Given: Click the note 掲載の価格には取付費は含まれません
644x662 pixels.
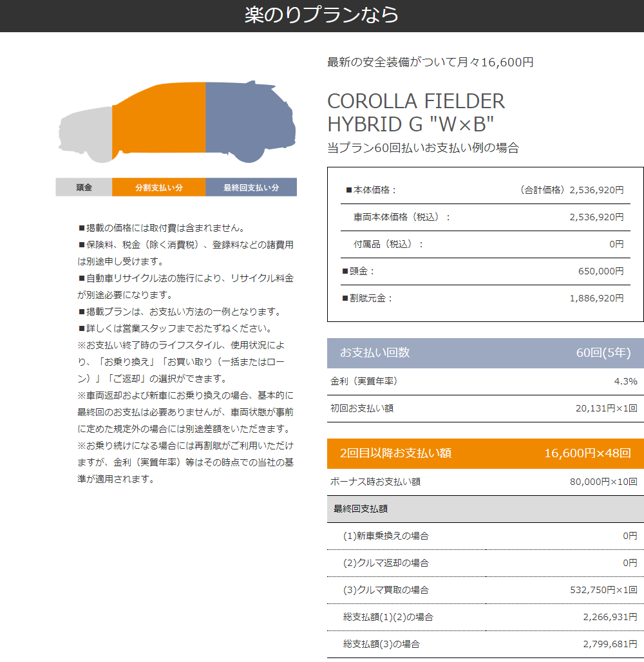Looking at the screenshot, I should point(162,228).
